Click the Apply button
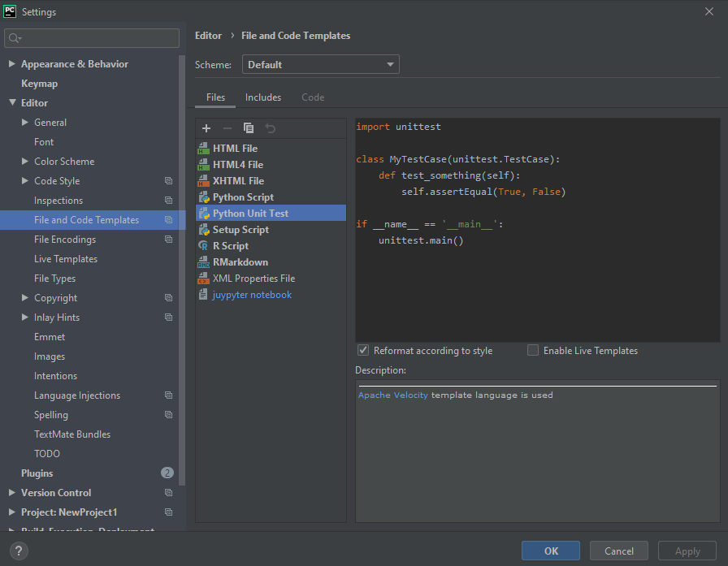This screenshot has height=566, width=728. (x=687, y=551)
